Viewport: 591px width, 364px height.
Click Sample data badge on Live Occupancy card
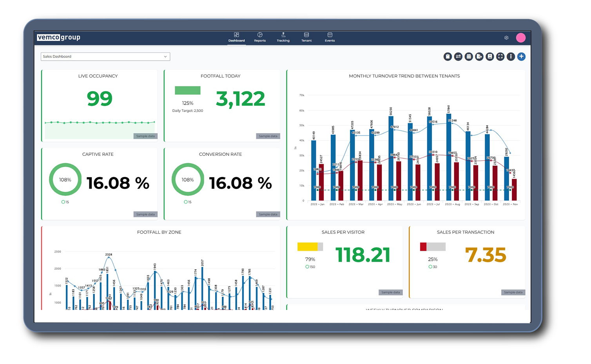[145, 136]
